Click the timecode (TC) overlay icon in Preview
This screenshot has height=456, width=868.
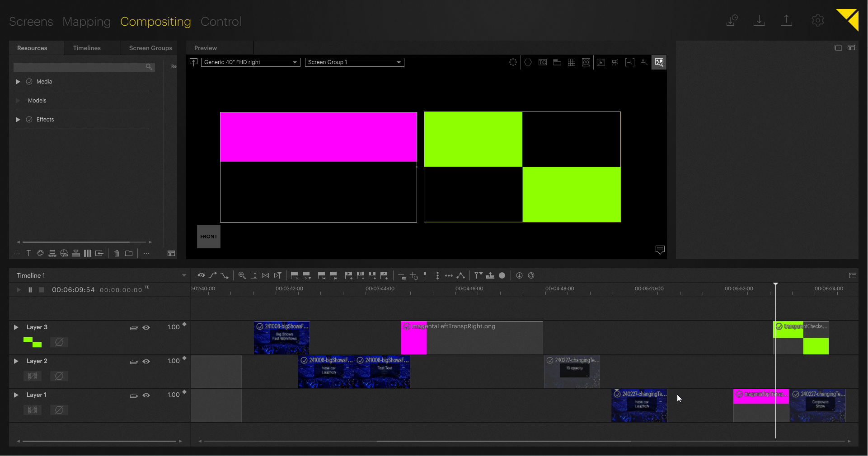(542, 62)
